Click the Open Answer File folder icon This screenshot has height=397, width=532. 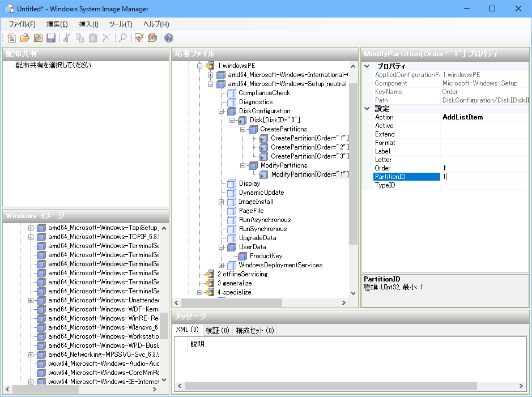coord(25,38)
